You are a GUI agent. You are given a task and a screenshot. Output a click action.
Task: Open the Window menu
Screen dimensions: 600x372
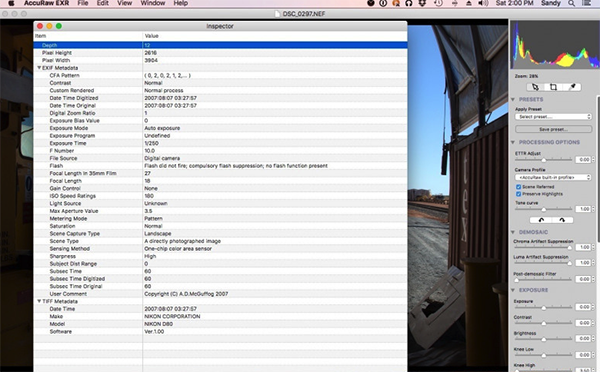click(x=153, y=3)
